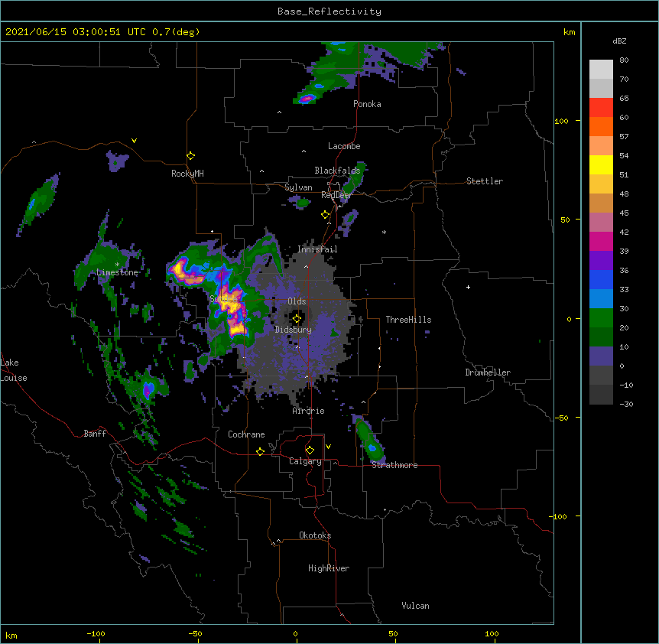
Task: Click the km unit label at top right
Action: [x=570, y=32]
